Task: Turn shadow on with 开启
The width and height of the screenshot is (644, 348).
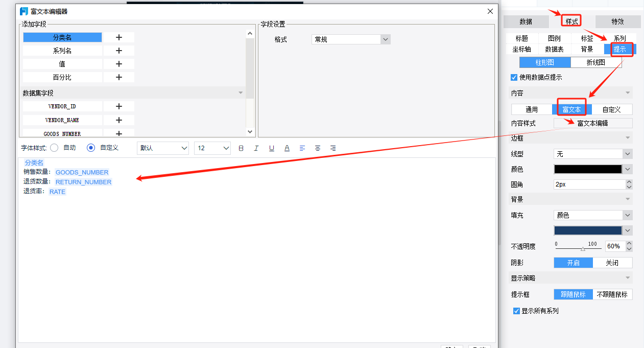Action: [x=574, y=263]
